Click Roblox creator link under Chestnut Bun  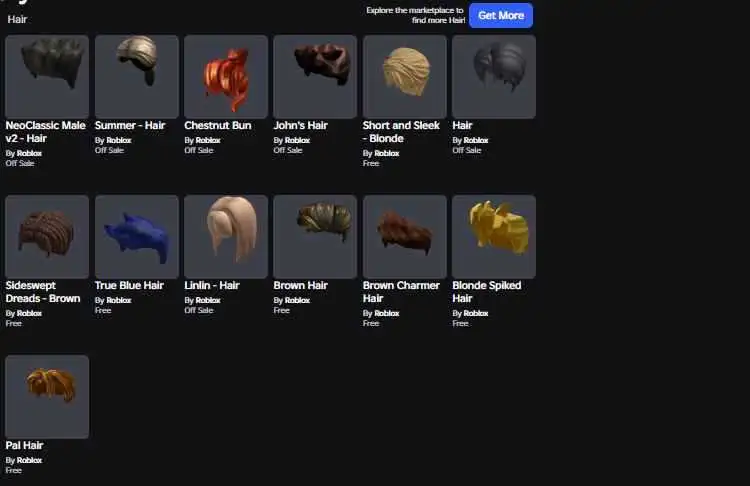208,140
